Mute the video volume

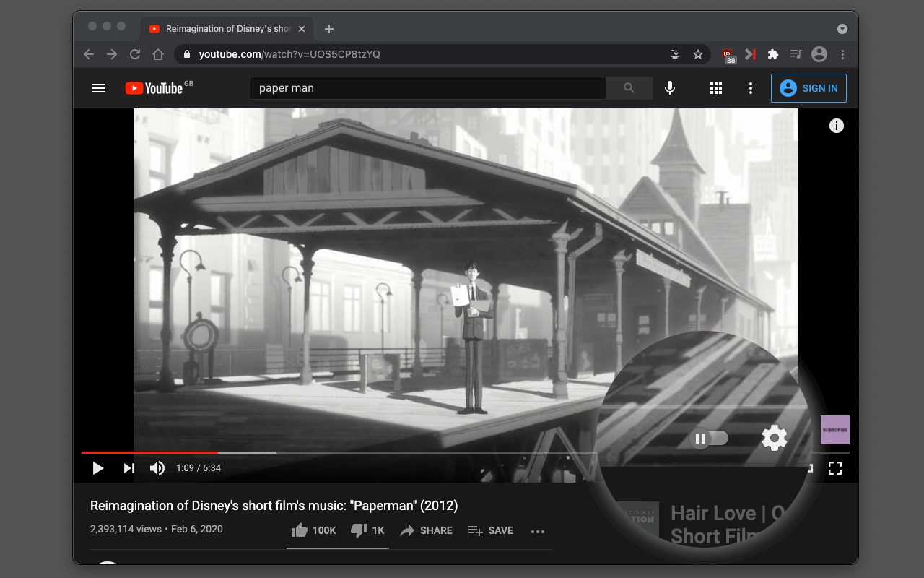(x=157, y=468)
